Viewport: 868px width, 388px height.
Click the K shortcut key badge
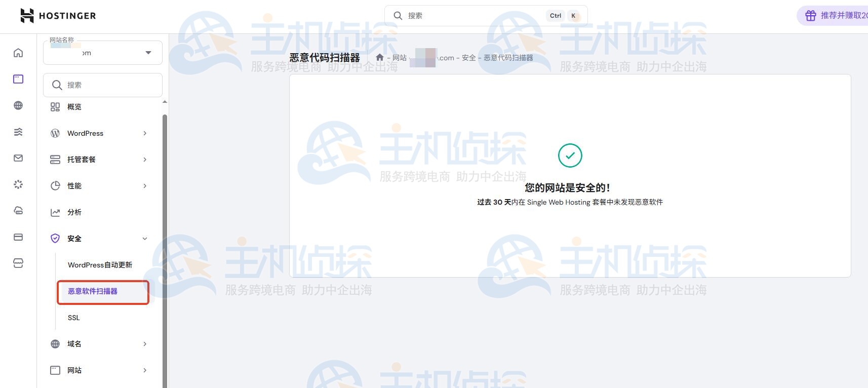[573, 16]
